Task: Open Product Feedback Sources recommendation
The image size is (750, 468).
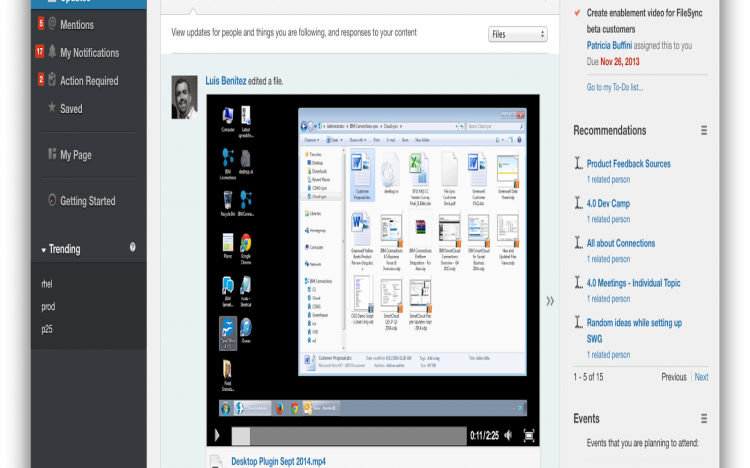Action: tap(629, 164)
